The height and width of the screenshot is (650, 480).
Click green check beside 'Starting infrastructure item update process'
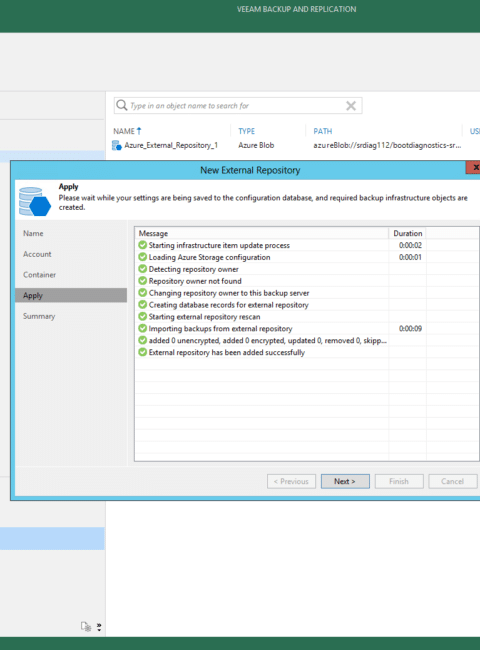pos(143,245)
